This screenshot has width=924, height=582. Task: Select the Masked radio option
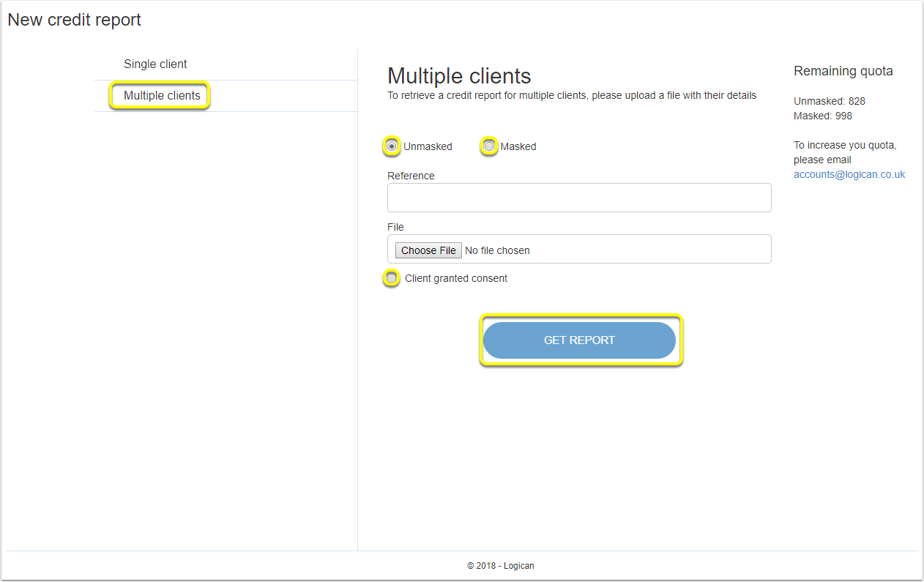[489, 146]
